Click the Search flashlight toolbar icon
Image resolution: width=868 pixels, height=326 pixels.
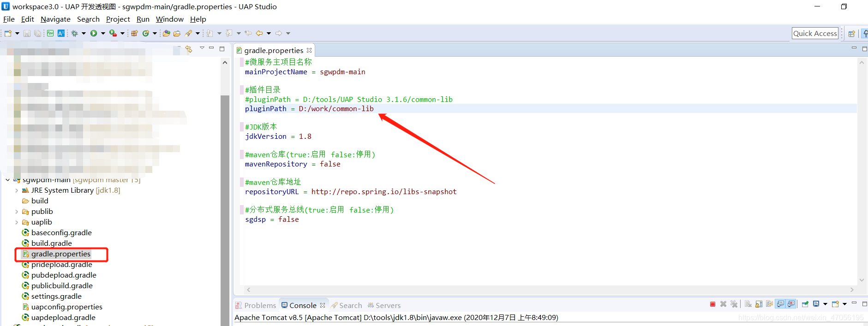click(x=188, y=33)
